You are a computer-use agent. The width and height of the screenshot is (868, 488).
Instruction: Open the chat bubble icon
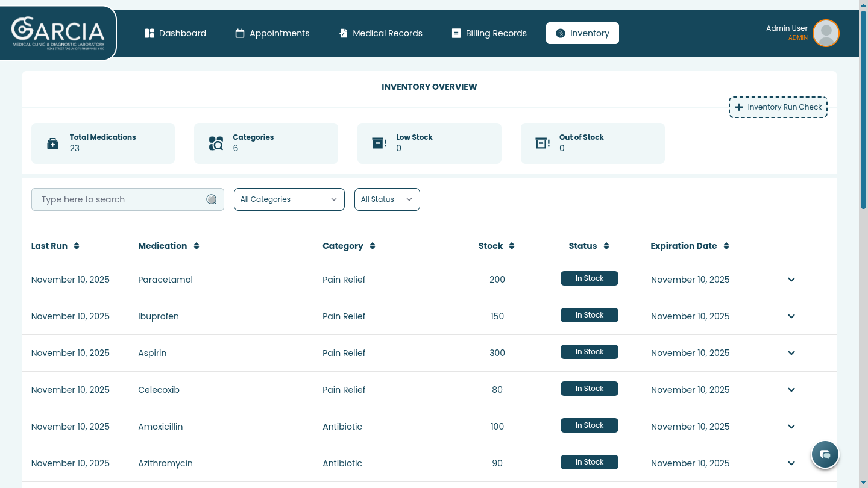click(x=825, y=454)
